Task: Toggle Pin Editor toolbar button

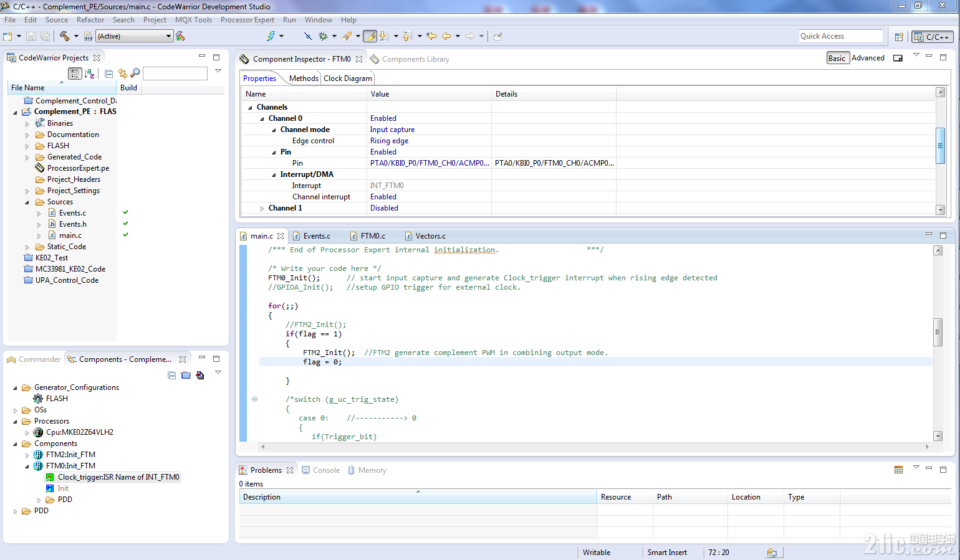Action: click(497, 36)
